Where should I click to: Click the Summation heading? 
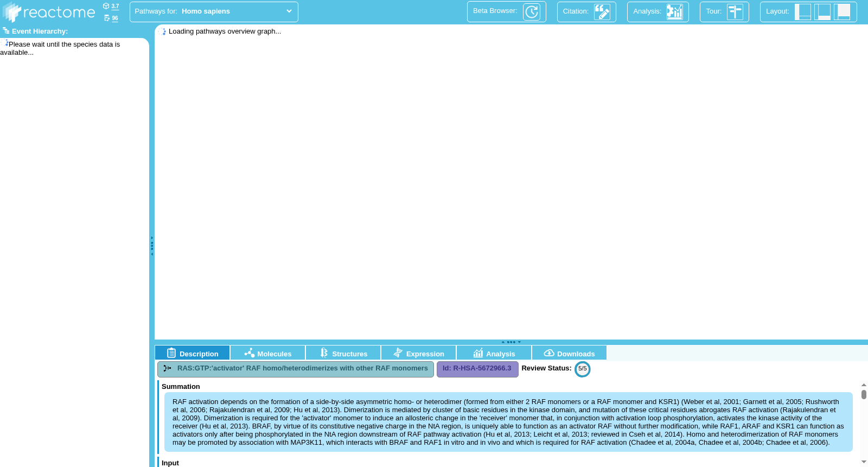point(181,387)
